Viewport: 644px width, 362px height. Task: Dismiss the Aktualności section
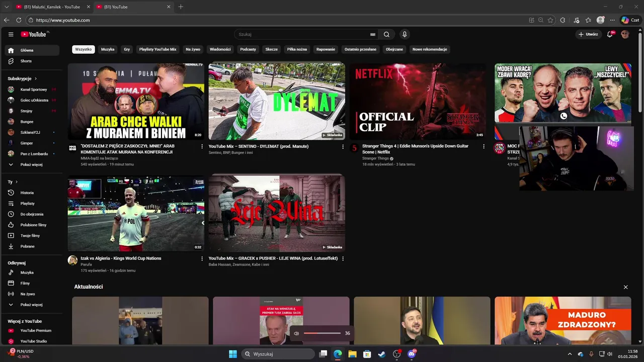625,287
